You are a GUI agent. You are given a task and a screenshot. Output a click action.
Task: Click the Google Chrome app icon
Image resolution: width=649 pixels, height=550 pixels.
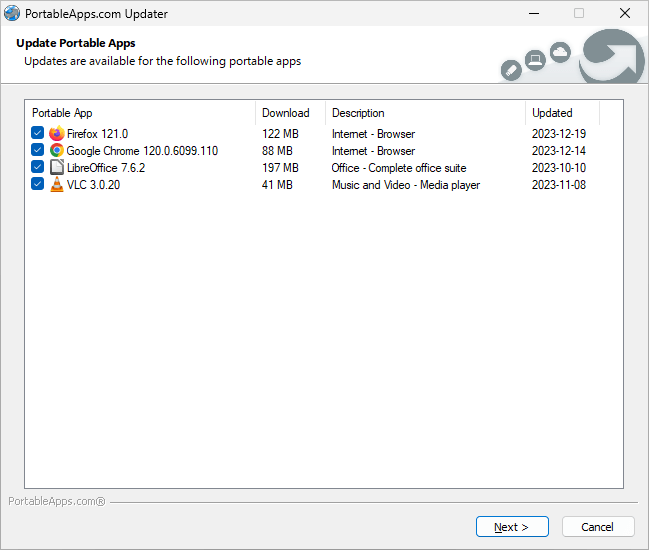pyautogui.click(x=57, y=150)
